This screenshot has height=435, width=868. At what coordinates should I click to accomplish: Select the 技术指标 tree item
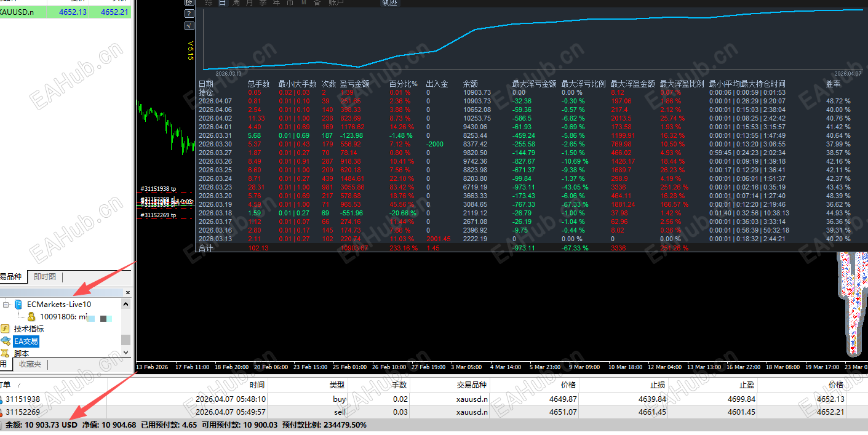[29, 329]
